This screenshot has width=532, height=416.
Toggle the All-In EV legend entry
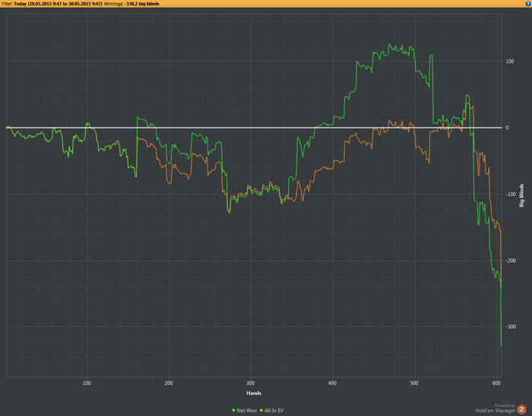(x=271, y=410)
